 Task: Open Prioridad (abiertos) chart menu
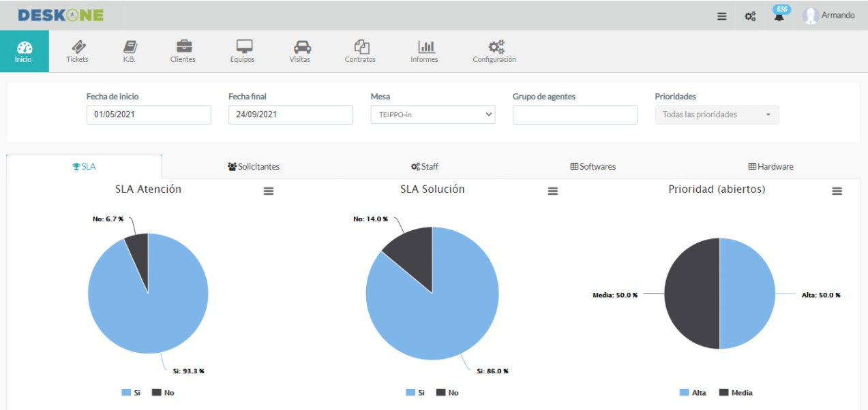click(x=837, y=191)
